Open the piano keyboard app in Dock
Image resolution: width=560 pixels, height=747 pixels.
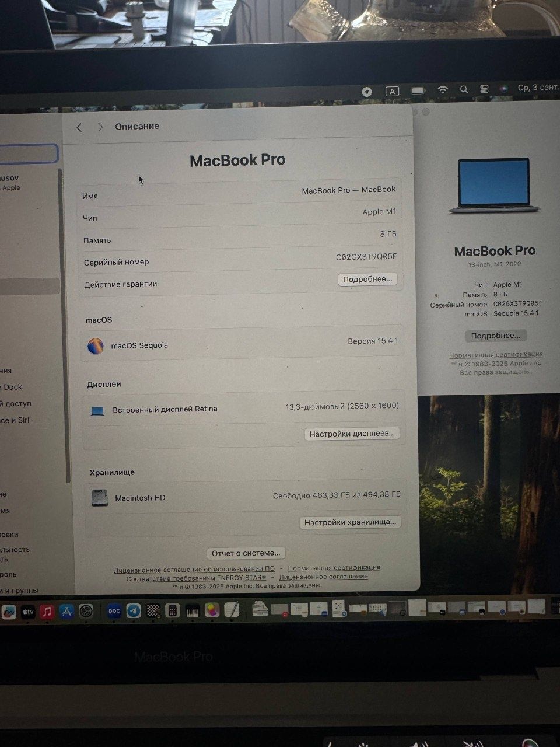(x=192, y=611)
